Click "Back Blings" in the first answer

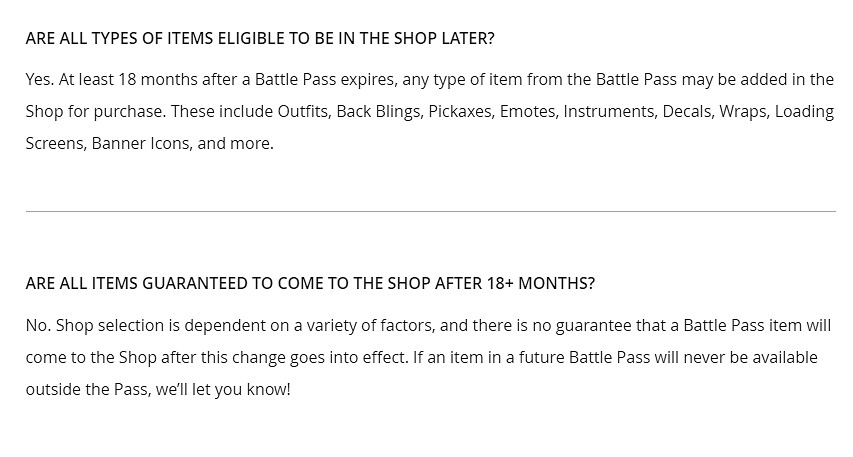pos(378,111)
